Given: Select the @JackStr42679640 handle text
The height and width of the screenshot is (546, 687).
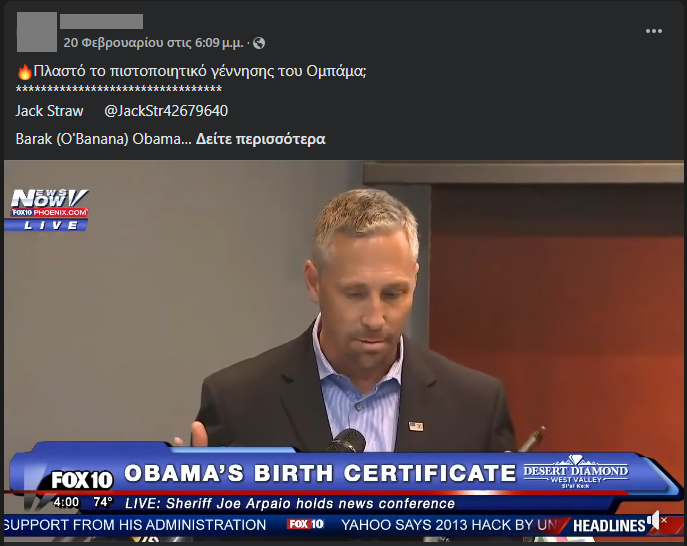Looking at the screenshot, I should coord(166,111).
